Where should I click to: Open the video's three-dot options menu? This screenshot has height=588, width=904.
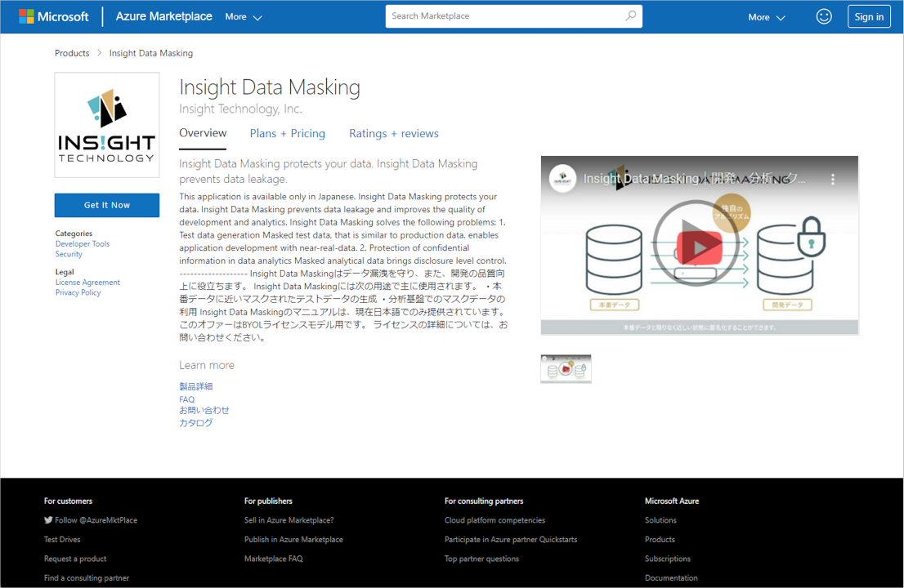pyautogui.click(x=833, y=179)
